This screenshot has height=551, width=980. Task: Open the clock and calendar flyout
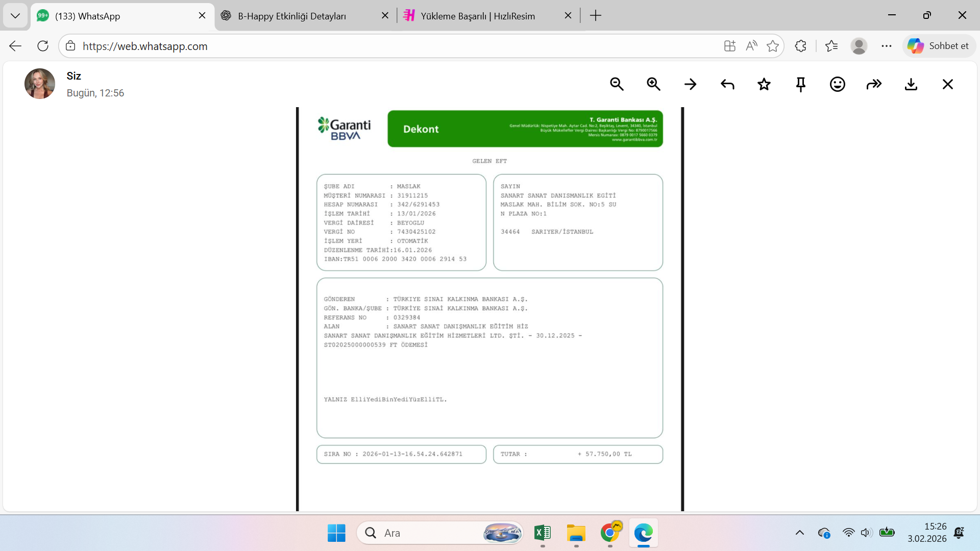click(x=927, y=533)
